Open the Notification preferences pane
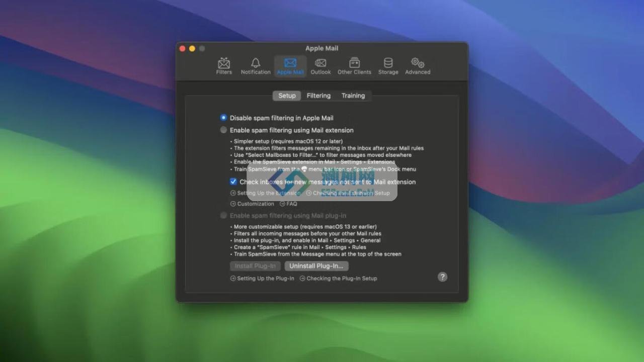The width and height of the screenshot is (644, 362). click(x=256, y=66)
